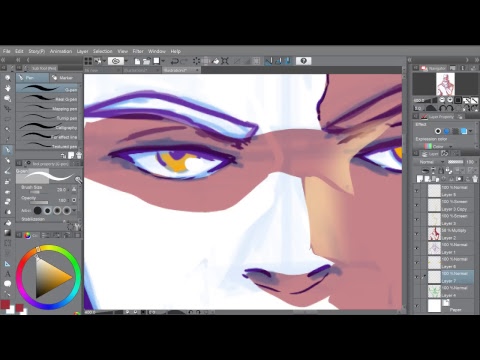The height and width of the screenshot is (360, 480).
Task: Select the Zoom magnifier tool in the toolbox
Action: [7, 78]
